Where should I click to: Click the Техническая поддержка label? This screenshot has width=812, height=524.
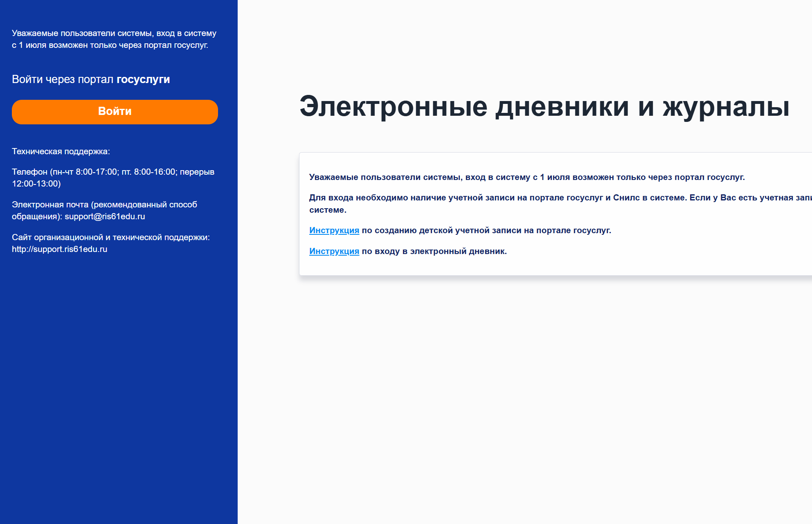click(61, 151)
